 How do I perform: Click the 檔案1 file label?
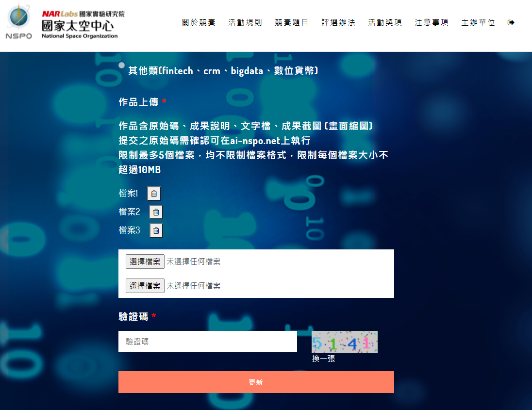[x=128, y=193]
